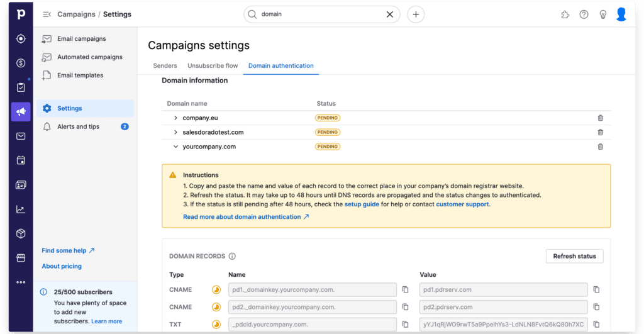Click the Domain name column header
Image resolution: width=644 pixels, height=334 pixels.
tap(187, 104)
